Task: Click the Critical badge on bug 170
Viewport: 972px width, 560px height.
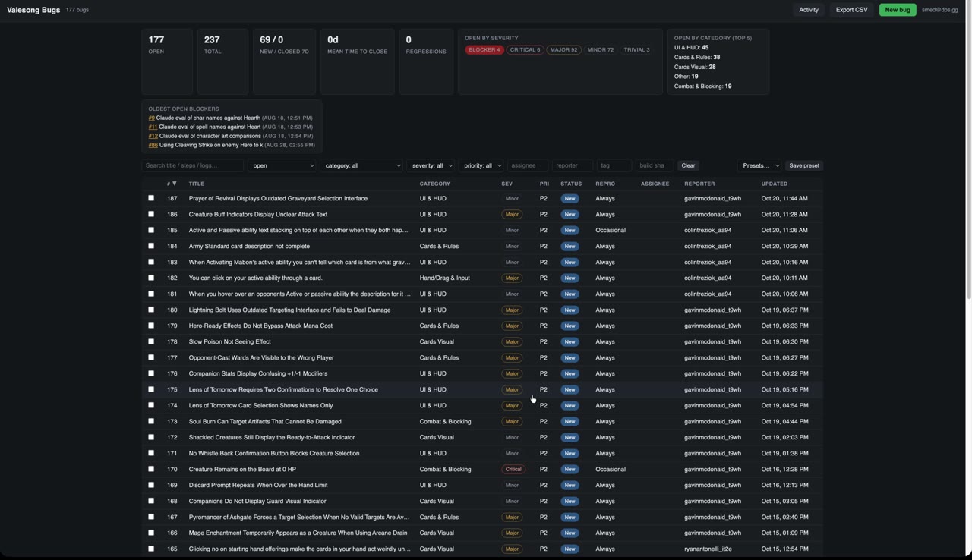Action: click(513, 470)
